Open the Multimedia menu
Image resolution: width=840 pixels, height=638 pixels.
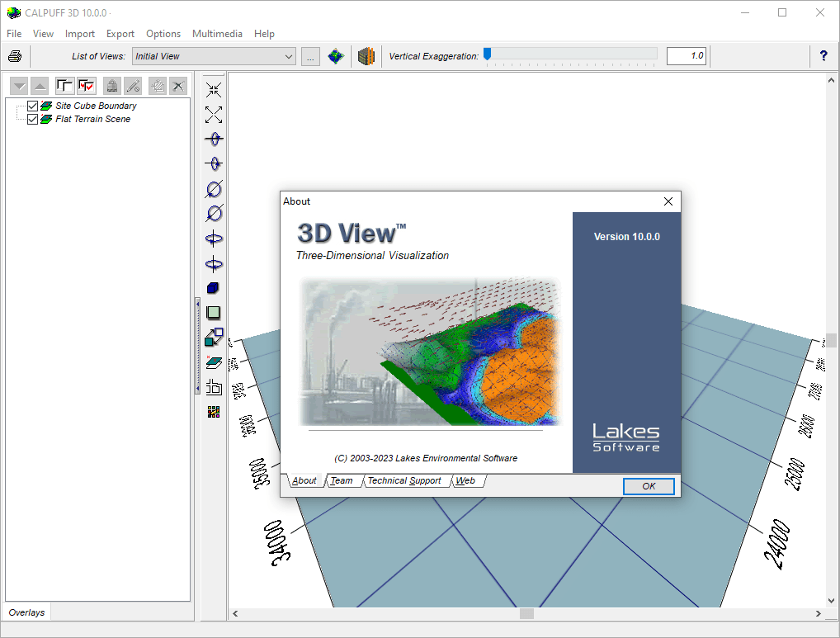pos(217,34)
